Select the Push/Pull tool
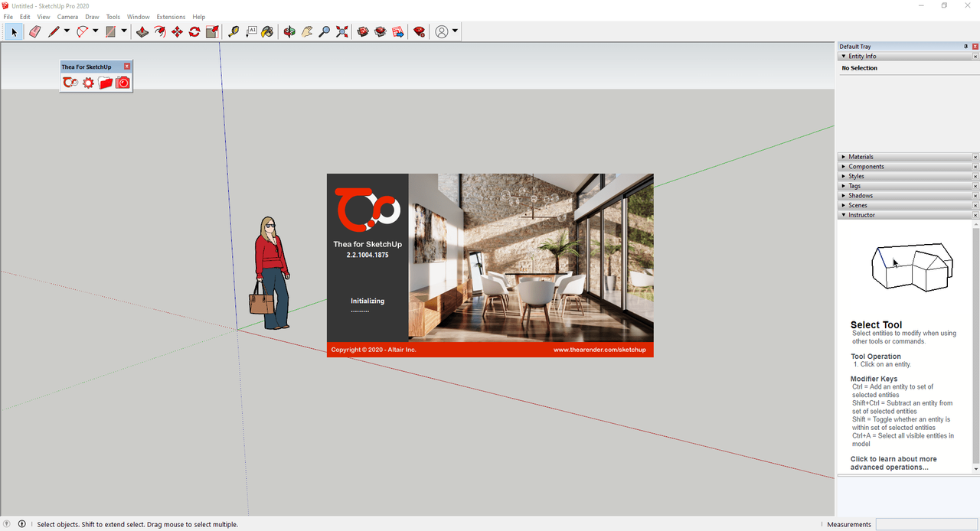 tap(142, 31)
